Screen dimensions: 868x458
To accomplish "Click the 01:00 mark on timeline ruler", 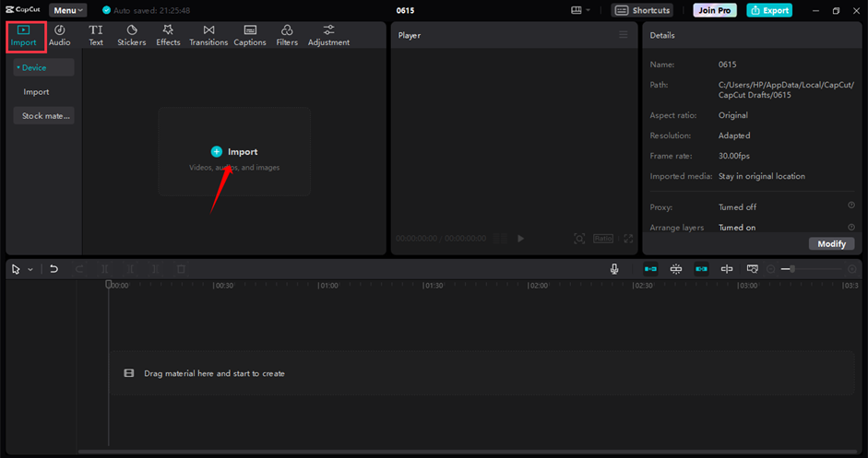I will tap(328, 286).
